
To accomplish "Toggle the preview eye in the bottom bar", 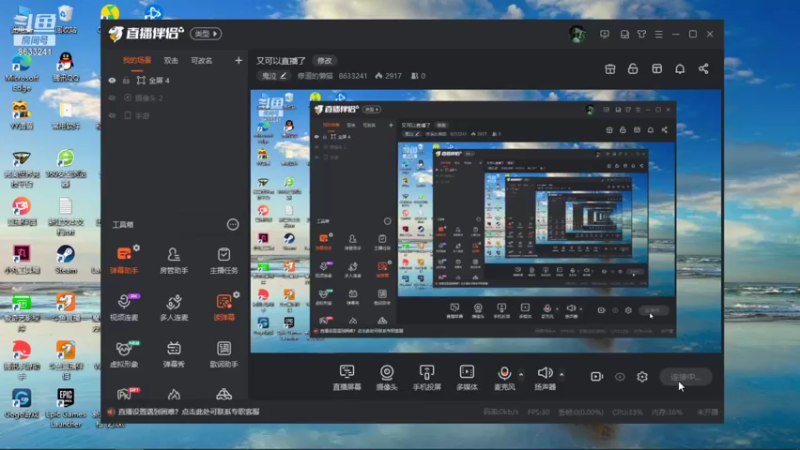I will [619, 377].
